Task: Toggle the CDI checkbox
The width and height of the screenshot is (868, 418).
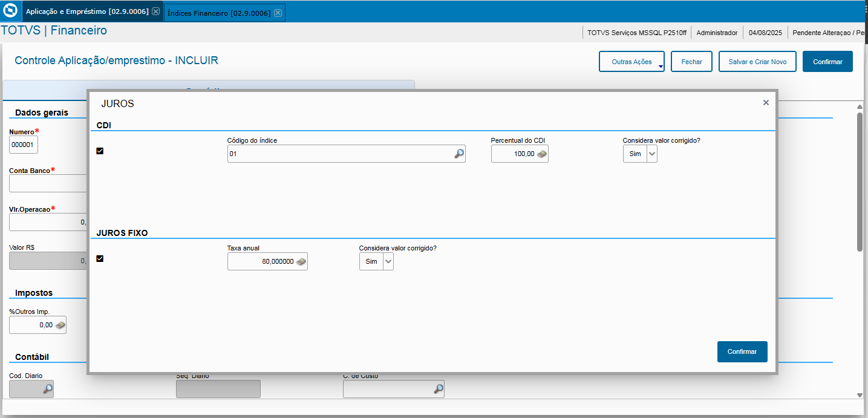Action: pos(100,151)
